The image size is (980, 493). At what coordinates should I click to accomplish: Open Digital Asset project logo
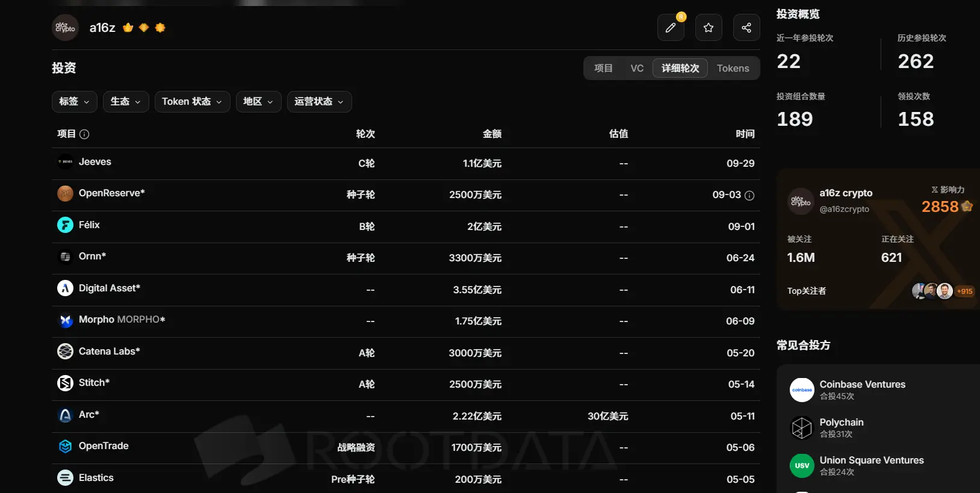65,288
